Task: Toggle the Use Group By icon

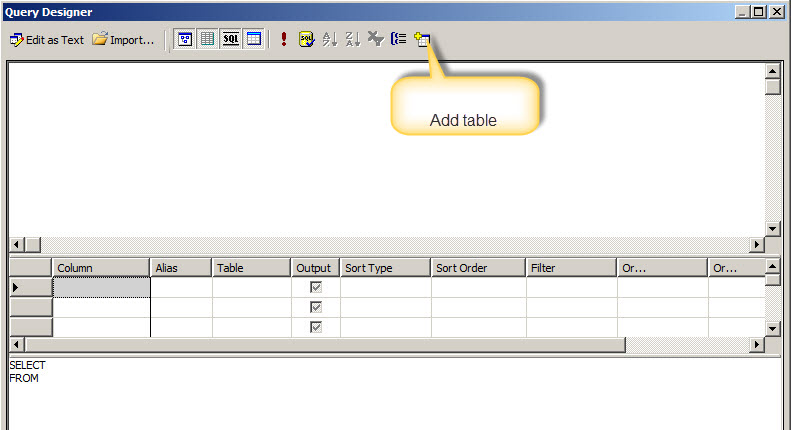Action: pyautogui.click(x=399, y=39)
